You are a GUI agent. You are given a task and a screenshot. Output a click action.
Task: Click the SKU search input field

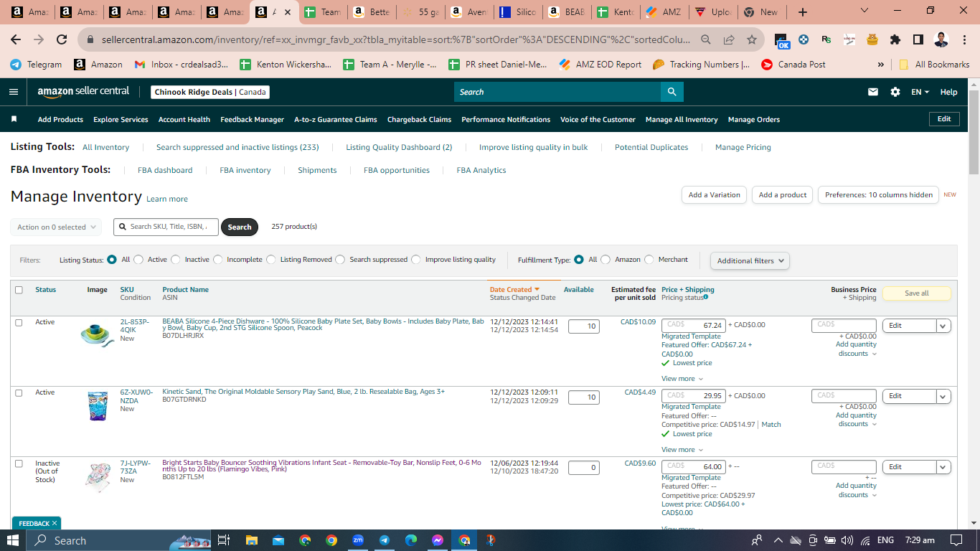166,227
